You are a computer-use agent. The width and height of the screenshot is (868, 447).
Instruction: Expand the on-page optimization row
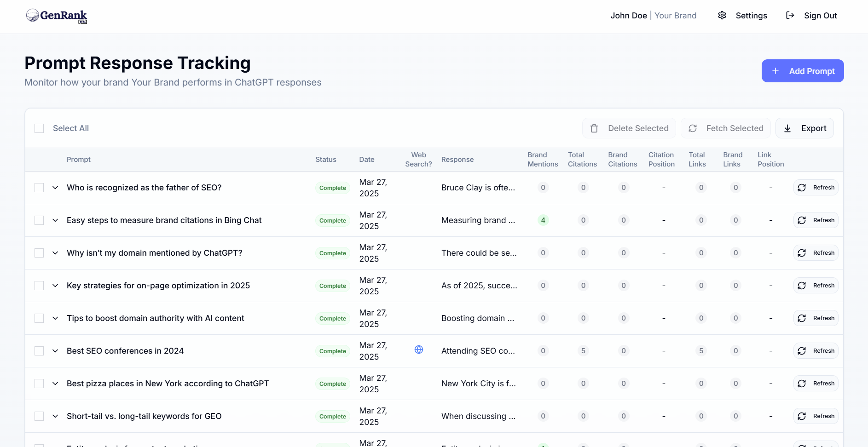pyautogui.click(x=55, y=286)
